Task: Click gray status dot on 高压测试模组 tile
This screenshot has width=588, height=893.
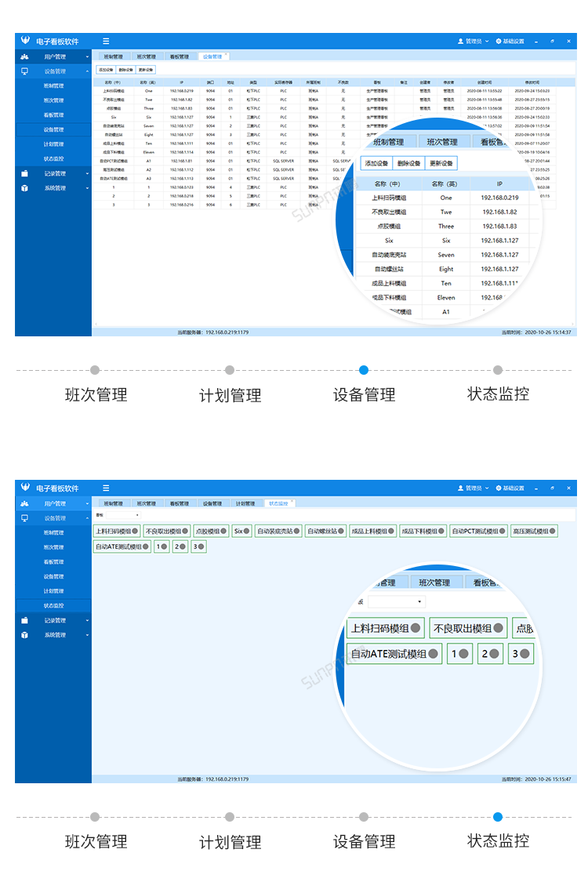Action: coord(553,532)
